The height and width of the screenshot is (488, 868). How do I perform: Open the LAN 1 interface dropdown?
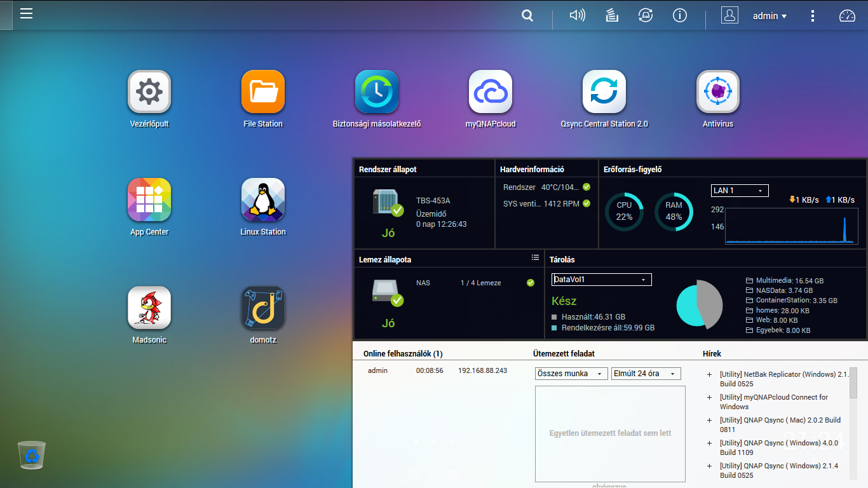739,190
